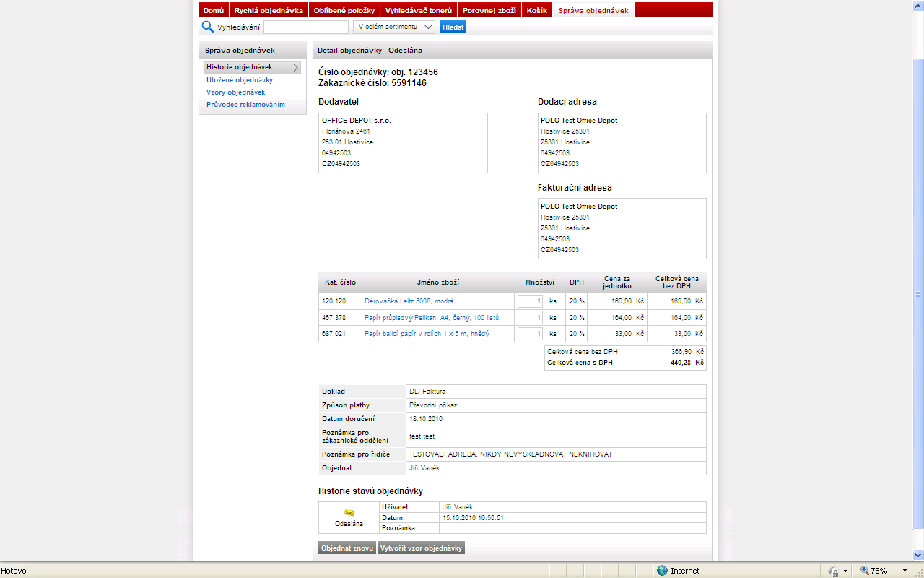This screenshot has width=924, height=578.
Task: Click the Odeslána envelope status icon
Action: [x=349, y=512]
